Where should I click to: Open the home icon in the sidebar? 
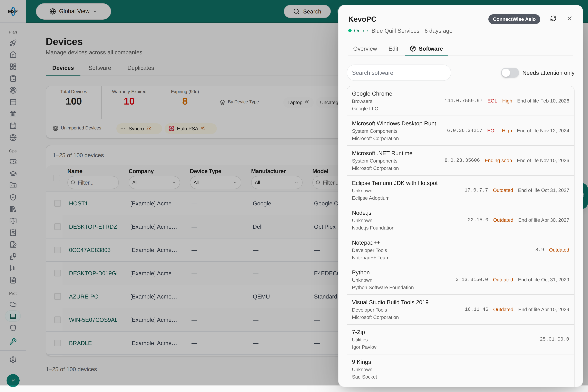tap(13, 55)
